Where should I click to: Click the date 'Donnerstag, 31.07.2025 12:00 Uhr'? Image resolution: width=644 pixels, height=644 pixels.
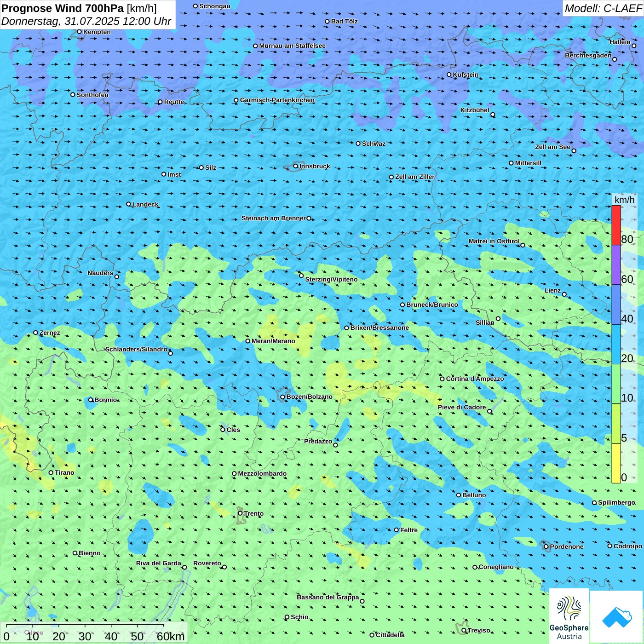(x=86, y=21)
